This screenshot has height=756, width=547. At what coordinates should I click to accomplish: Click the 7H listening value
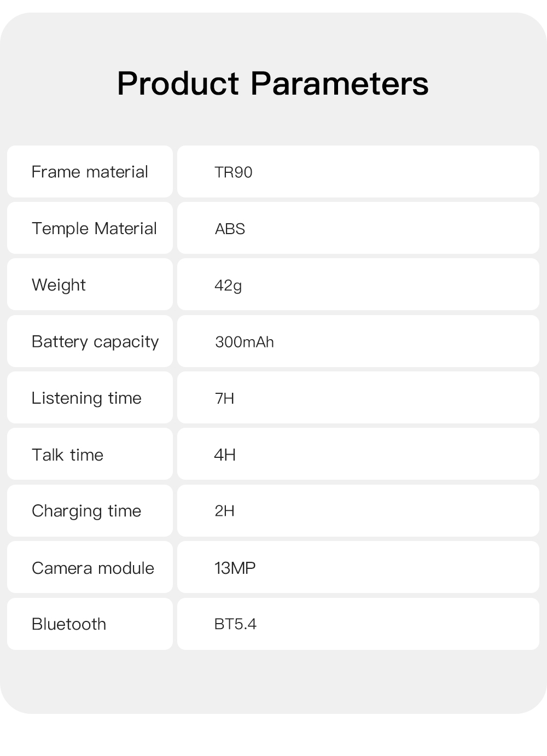point(224,398)
